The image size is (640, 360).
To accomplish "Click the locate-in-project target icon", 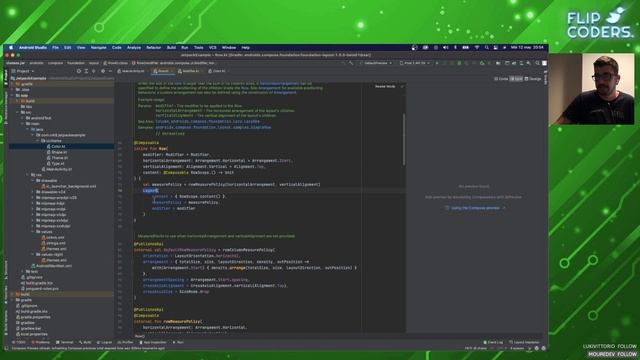I will click(78, 71).
